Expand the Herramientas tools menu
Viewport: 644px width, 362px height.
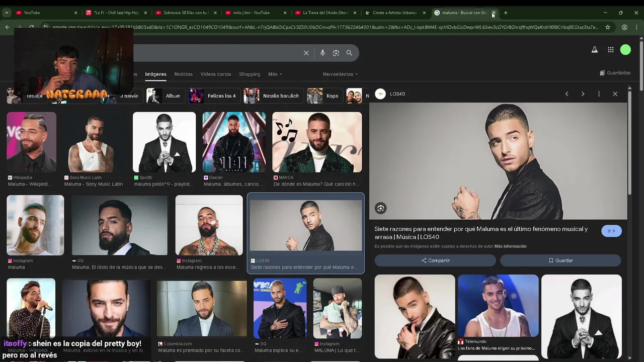(340, 74)
